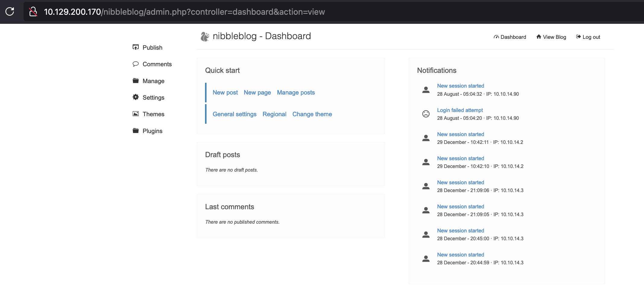Open the Comments menu item
The height and width of the screenshot is (286, 644).
pos(157,64)
